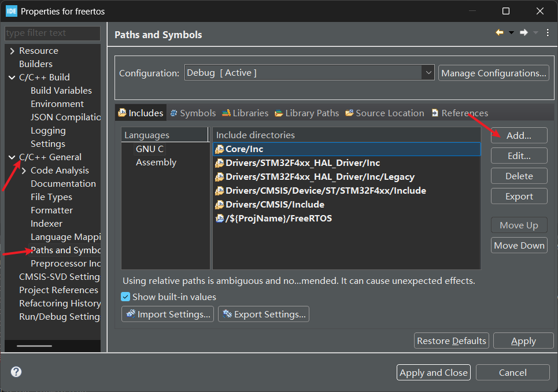Open the three-dot view menu icon
The width and height of the screenshot is (558, 392).
coord(548,33)
